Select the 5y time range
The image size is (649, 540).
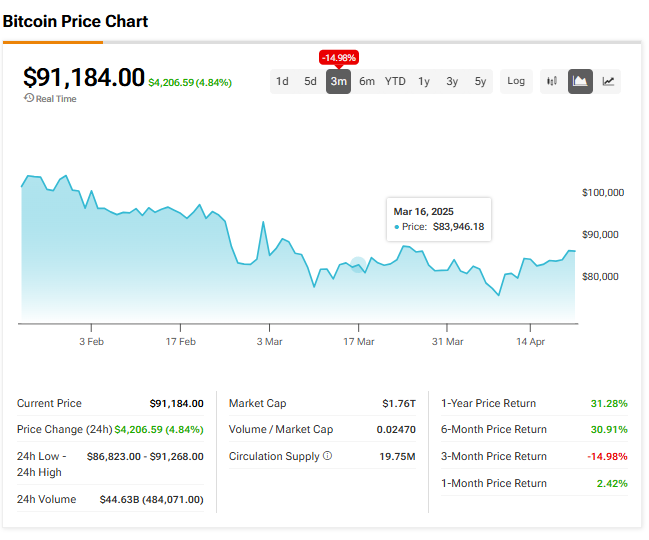click(x=480, y=81)
